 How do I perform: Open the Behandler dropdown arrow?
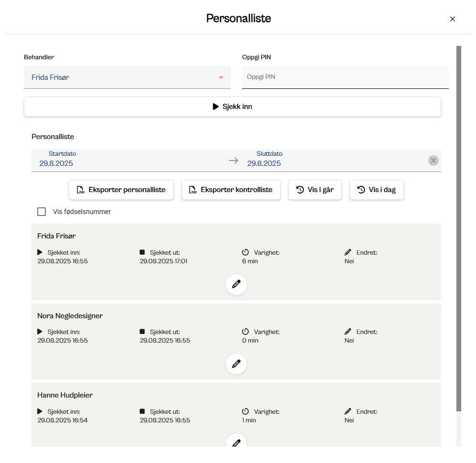221,77
